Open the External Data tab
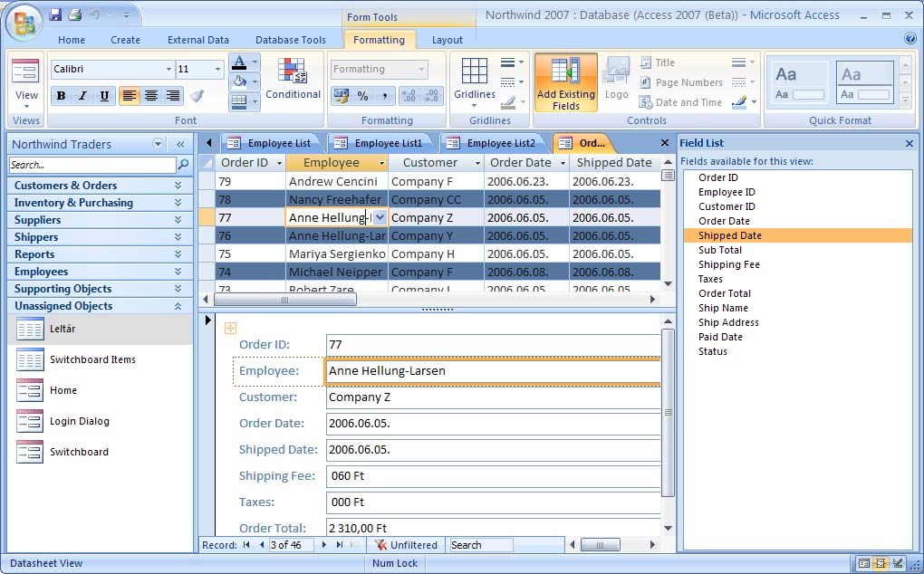The width and height of the screenshot is (924, 574). 198,40
